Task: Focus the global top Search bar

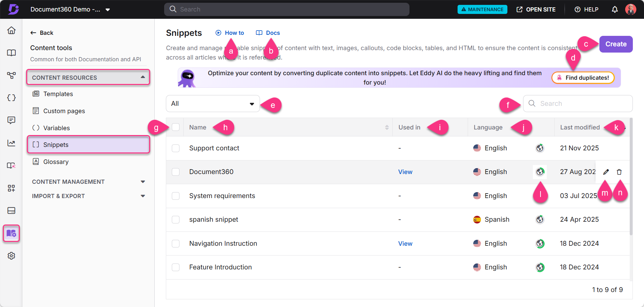Action: [x=287, y=9]
